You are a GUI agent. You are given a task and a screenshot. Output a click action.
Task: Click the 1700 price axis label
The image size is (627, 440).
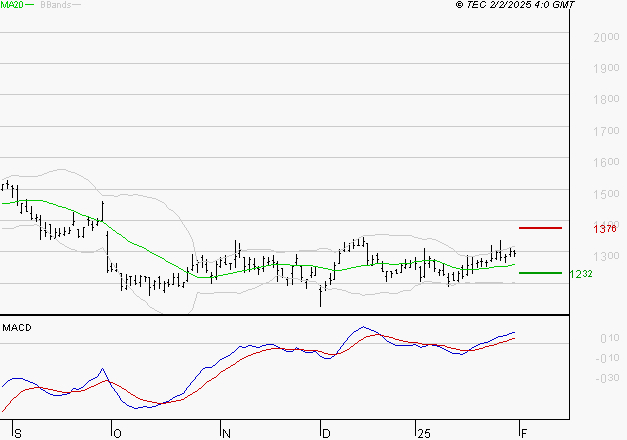[606, 131]
